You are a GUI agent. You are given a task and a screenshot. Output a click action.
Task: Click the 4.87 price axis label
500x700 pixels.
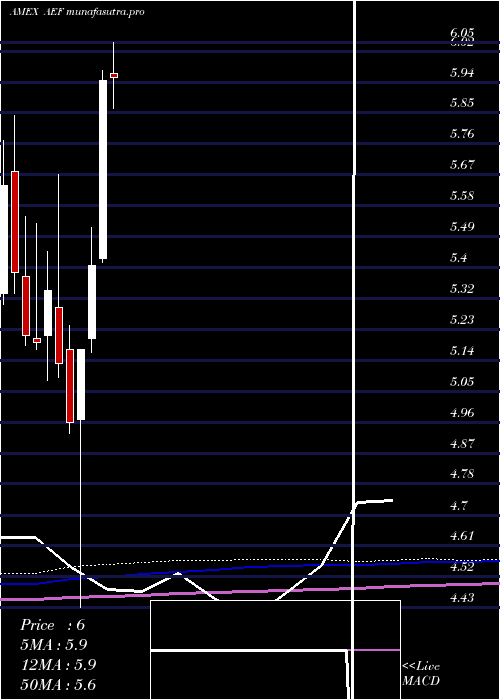(x=462, y=444)
